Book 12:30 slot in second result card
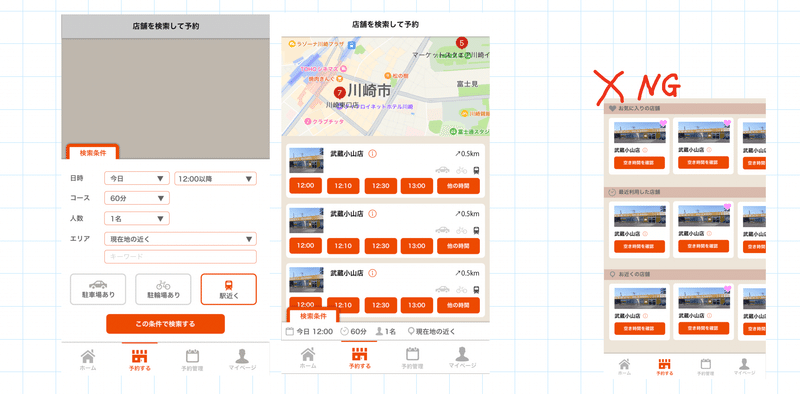800x394 pixels. coord(380,245)
